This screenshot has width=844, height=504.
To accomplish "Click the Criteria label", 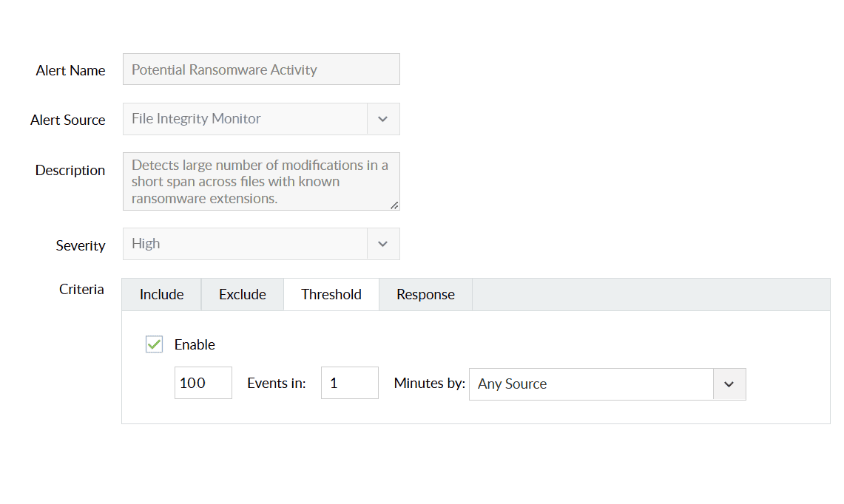I will [81, 289].
